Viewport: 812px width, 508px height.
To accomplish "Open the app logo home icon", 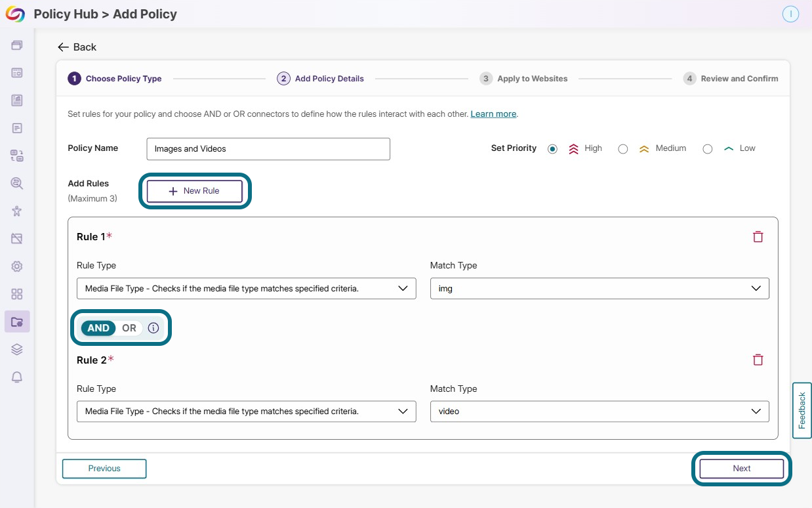I will coord(14,14).
